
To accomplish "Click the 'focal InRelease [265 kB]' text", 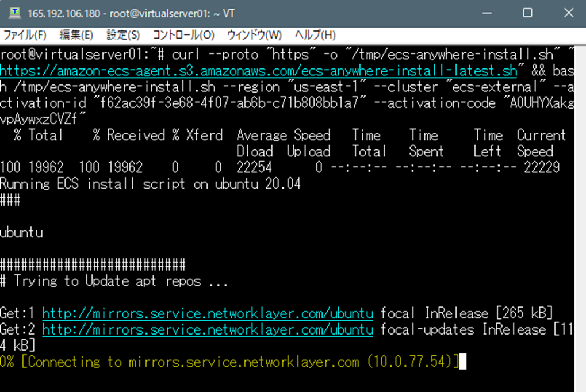I will [466, 313].
